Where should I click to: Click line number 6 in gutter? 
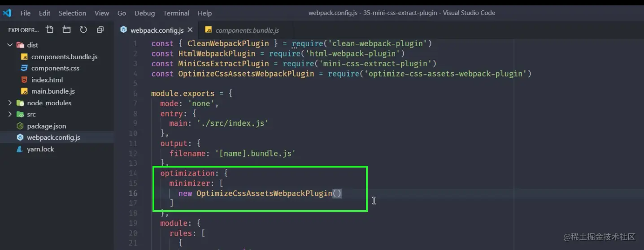pos(135,94)
